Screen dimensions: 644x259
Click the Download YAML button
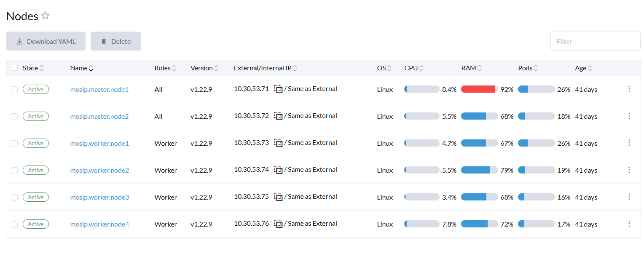point(46,41)
